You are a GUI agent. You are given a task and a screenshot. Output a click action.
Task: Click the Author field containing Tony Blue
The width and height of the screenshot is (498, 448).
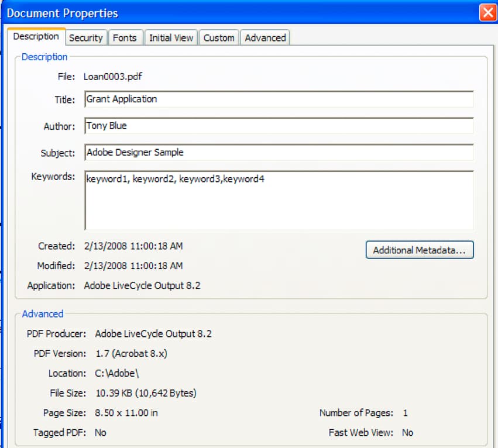tap(234, 126)
